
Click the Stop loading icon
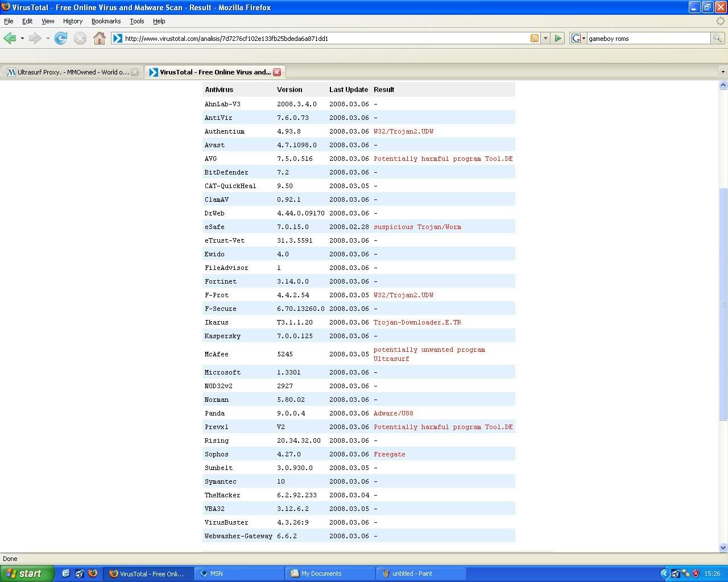[80, 38]
